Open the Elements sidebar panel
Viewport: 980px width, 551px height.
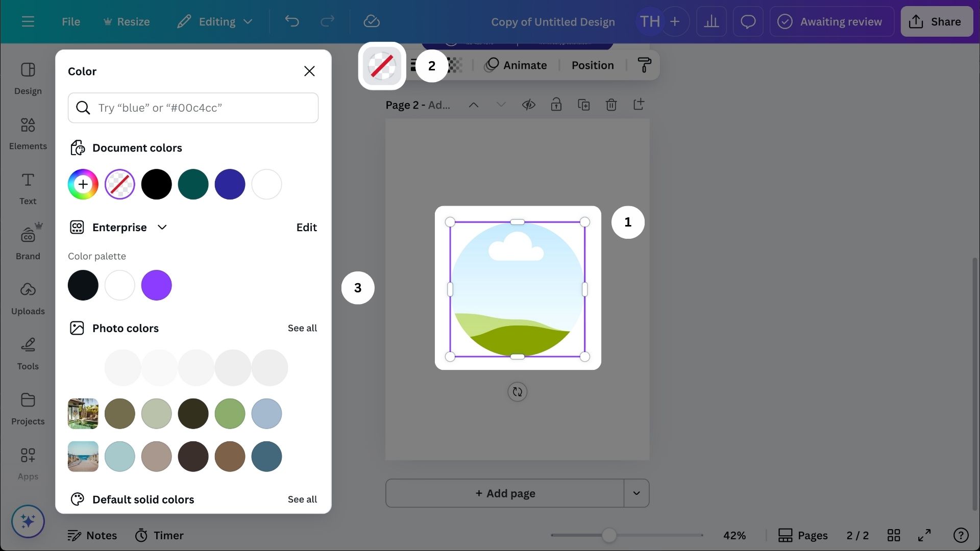tap(28, 134)
